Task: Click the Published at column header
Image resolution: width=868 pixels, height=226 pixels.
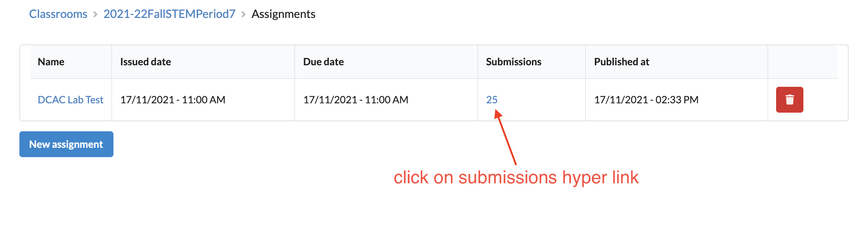Action: coord(622,62)
